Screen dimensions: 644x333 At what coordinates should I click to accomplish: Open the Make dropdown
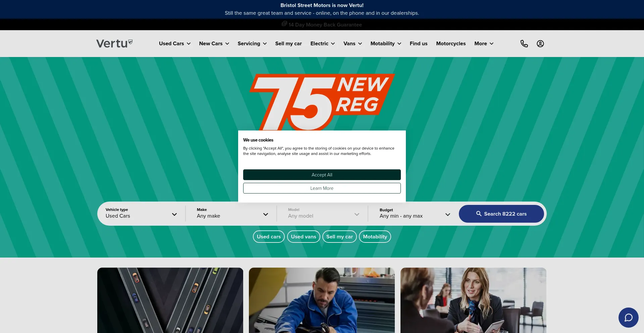click(x=232, y=214)
